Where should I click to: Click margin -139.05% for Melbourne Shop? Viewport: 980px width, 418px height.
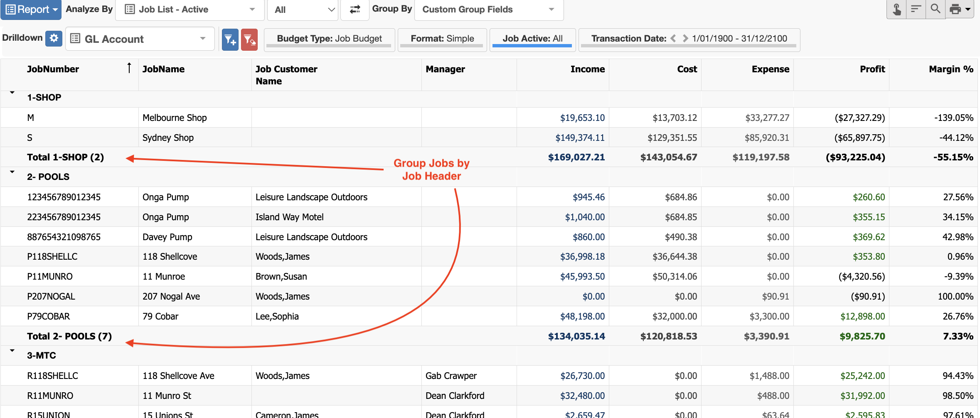954,118
